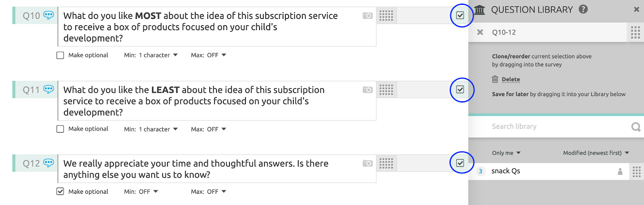Select the snack Qs library item
This screenshot has height=205, width=644.
click(x=506, y=171)
